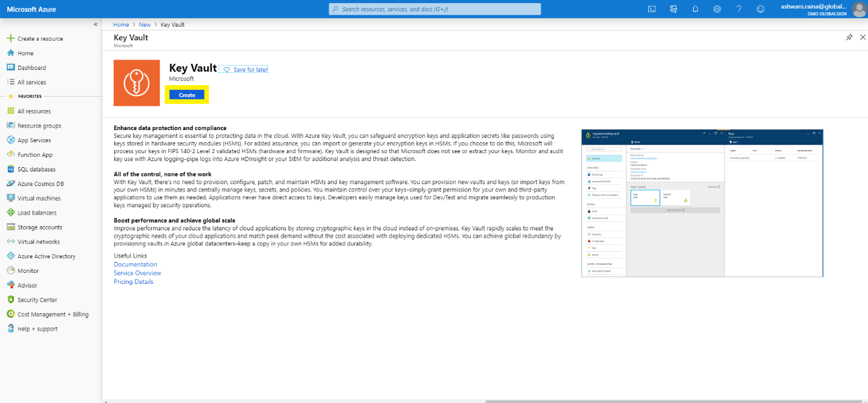Click the App Services icon

click(10, 140)
